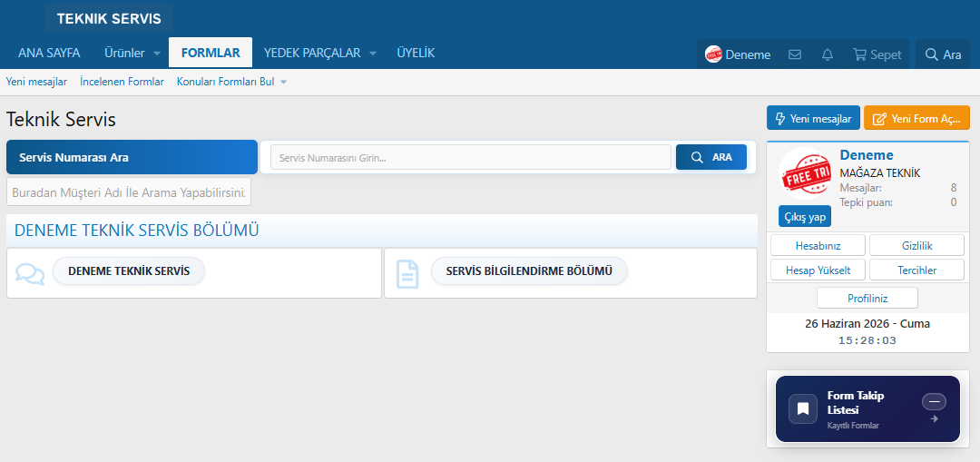
Task: Open the Ürünler menu item
Action: (x=124, y=54)
